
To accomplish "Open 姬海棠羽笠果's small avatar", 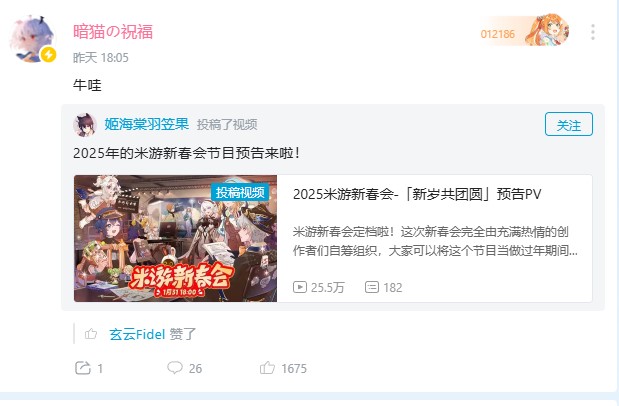I will tap(85, 125).
